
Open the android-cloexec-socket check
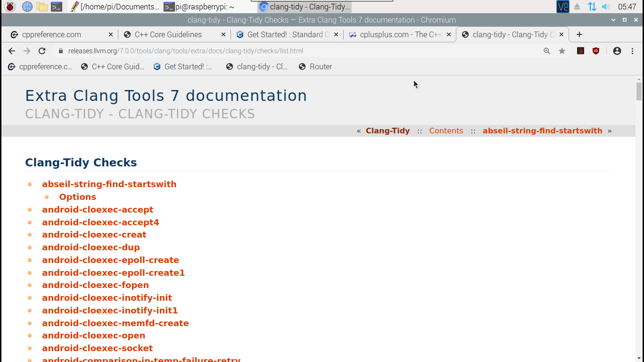click(97, 348)
